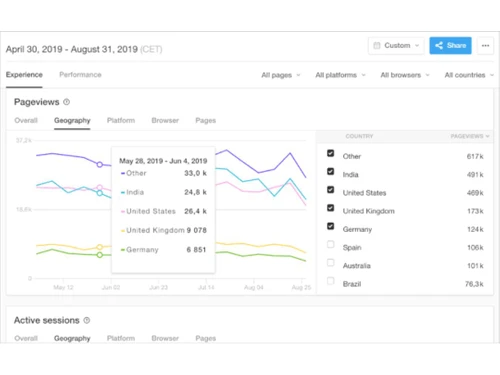The image size is (500, 375).
Task: Sort by the PAGEVIEWS column header
Action: click(470, 136)
